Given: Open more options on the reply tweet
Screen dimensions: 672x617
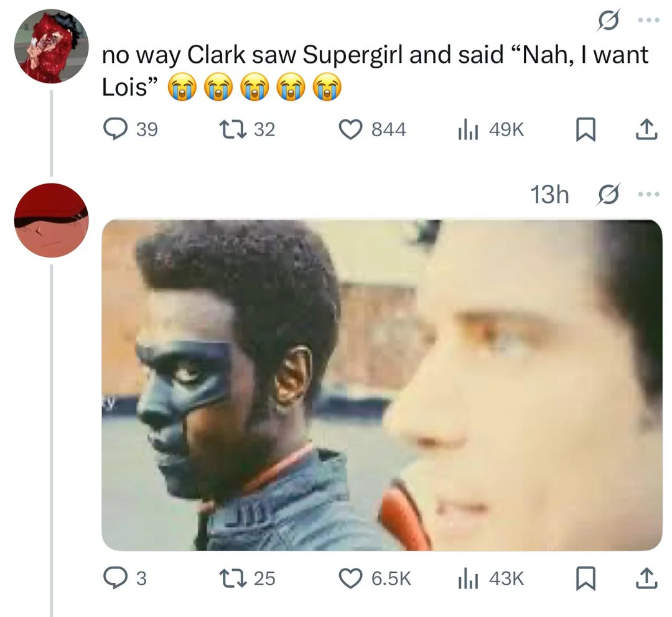Looking at the screenshot, I should pyautogui.click(x=648, y=195).
